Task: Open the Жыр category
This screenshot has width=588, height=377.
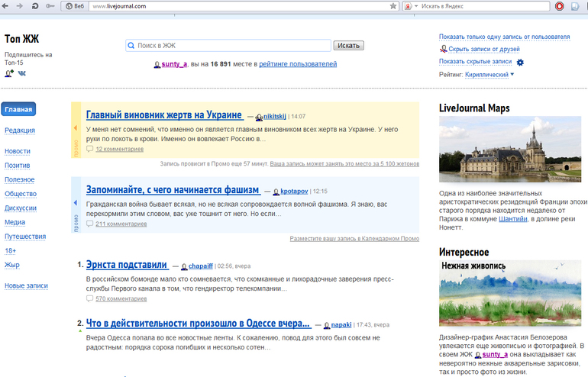Action: pos(12,265)
